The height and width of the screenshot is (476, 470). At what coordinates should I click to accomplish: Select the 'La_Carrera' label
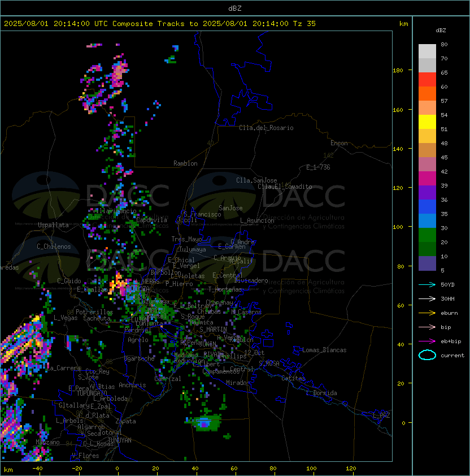[64, 368]
